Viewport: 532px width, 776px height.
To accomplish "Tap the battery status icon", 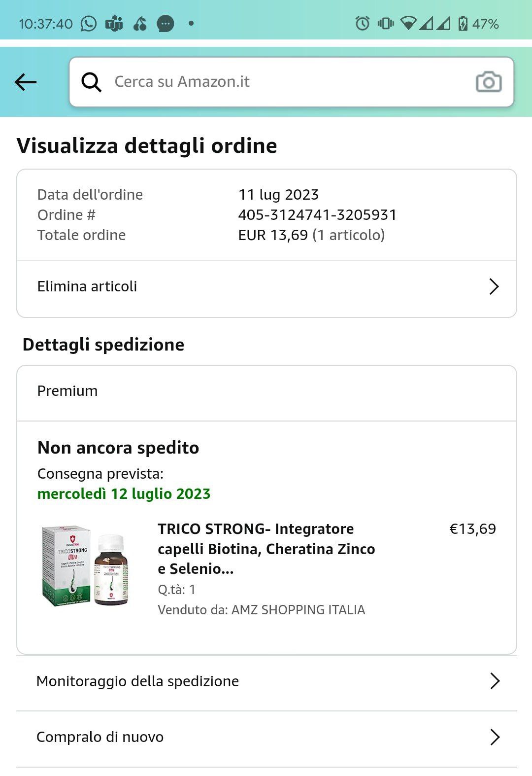I will [x=463, y=23].
